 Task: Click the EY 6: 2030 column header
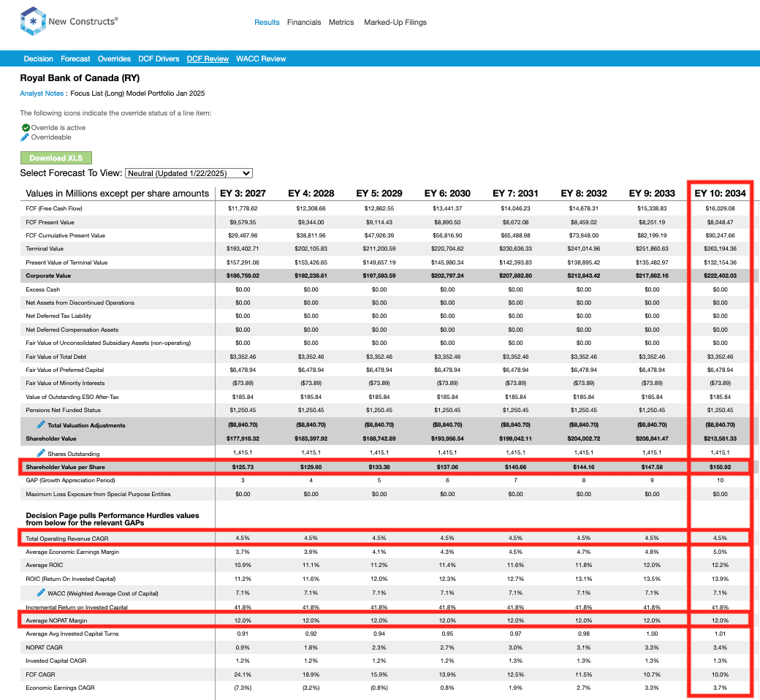point(447,194)
